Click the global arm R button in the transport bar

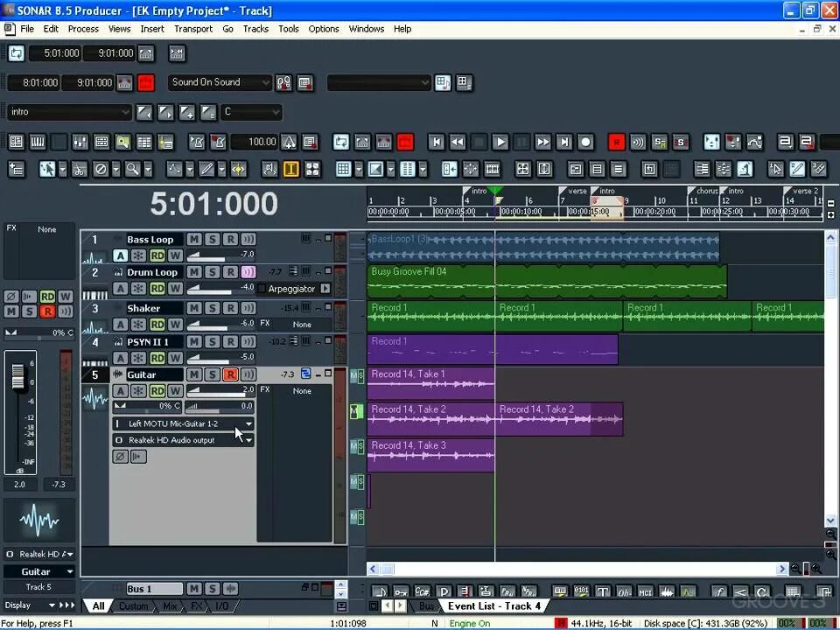[x=617, y=142]
